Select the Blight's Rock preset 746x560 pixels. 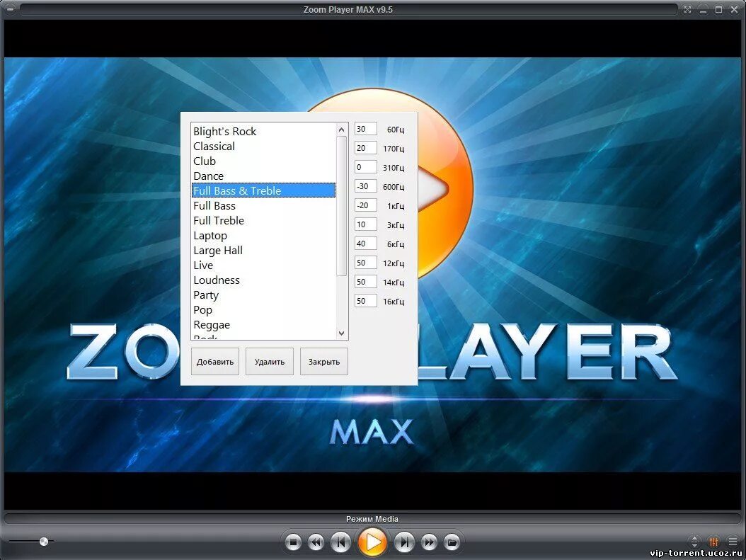tap(263, 131)
